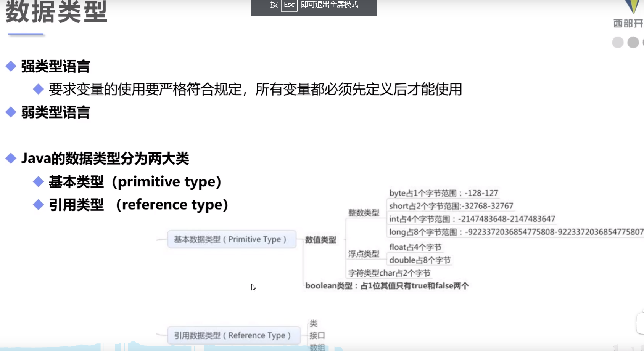Select the Java的数据类型分为两大类 heading

point(105,159)
